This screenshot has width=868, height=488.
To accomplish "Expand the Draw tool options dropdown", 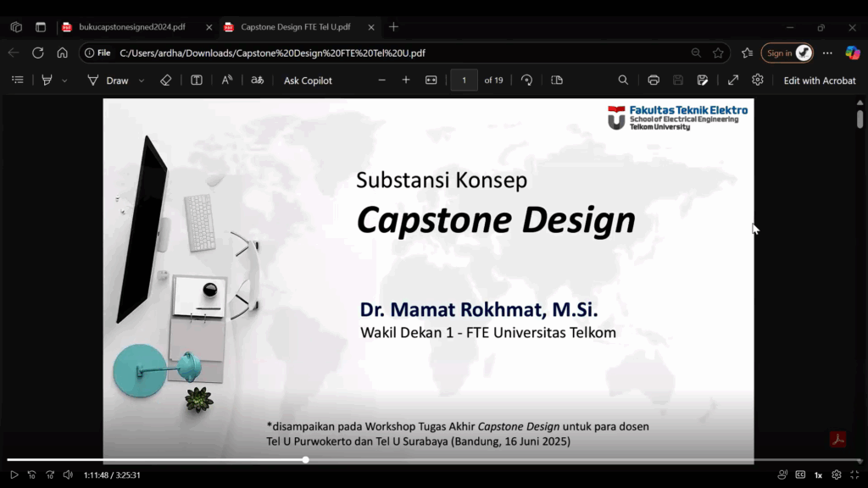I will pos(141,80).
